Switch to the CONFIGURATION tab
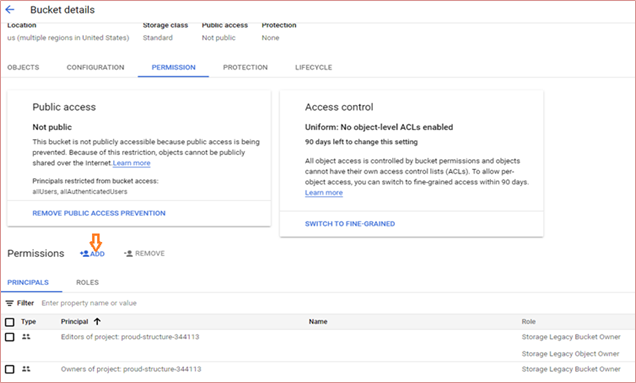636x383 pixels. [95, 67]
